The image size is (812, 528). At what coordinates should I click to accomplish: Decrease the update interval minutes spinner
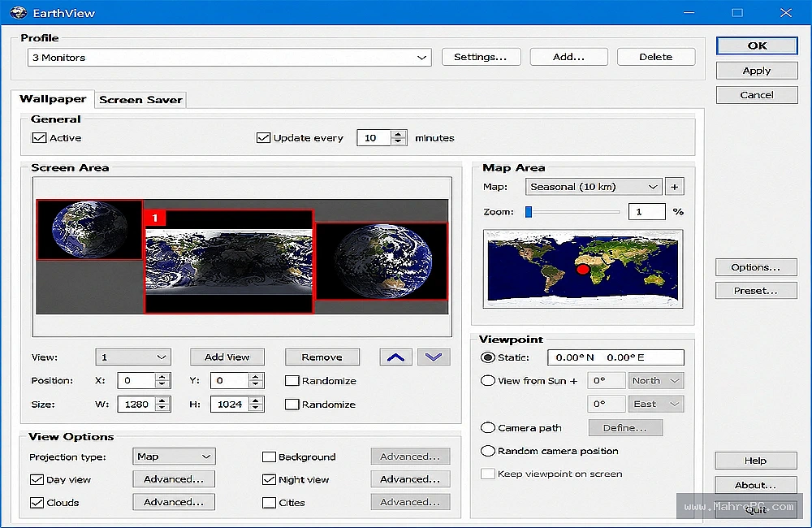pos(398,141)
